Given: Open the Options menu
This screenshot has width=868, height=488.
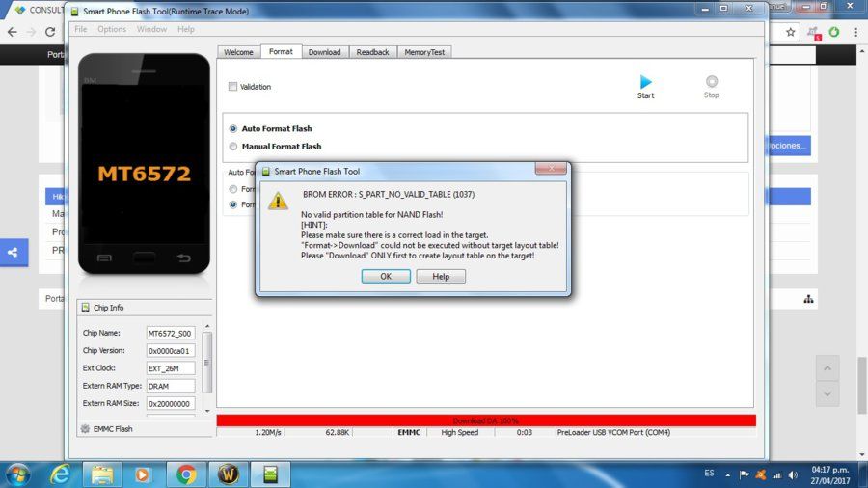Looking at the screenshot, I should coord(112,29).
